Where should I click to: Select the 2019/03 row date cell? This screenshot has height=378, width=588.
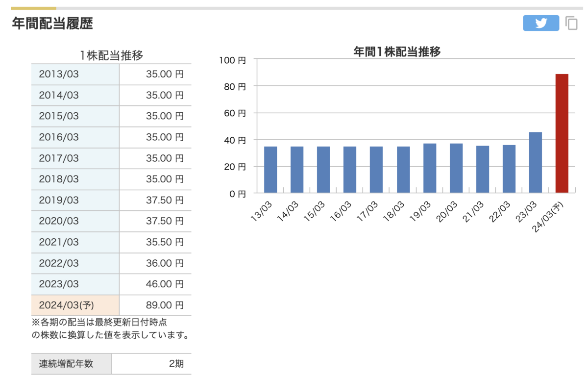click(x=75, y=201)
